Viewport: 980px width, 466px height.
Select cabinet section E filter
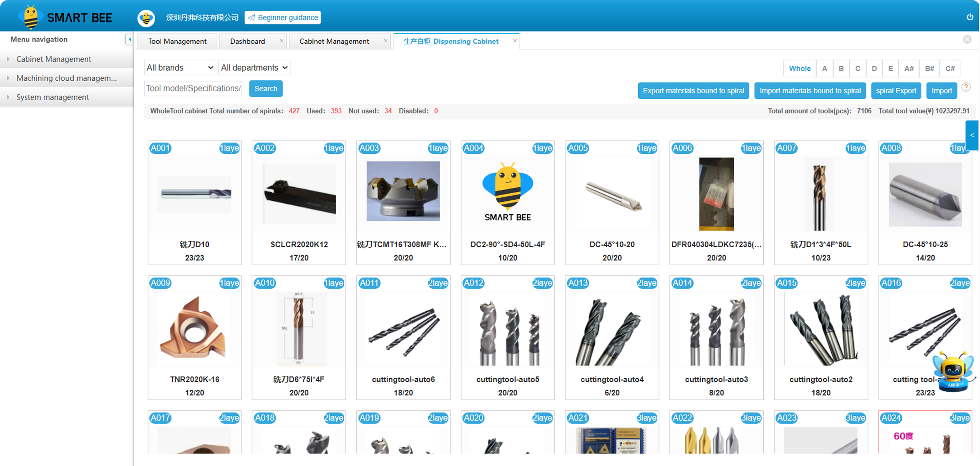[891, 69]
